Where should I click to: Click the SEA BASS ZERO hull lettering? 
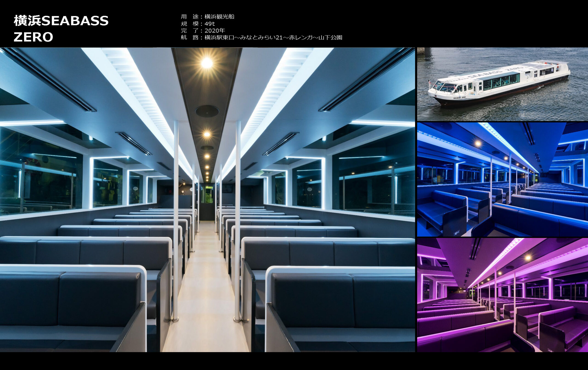click(x=459, y=98)
